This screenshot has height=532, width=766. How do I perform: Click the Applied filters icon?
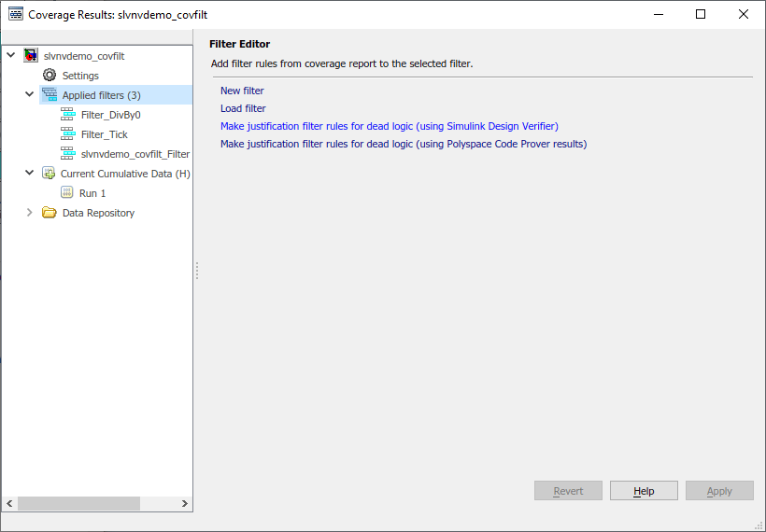click(x=50, y=95)
